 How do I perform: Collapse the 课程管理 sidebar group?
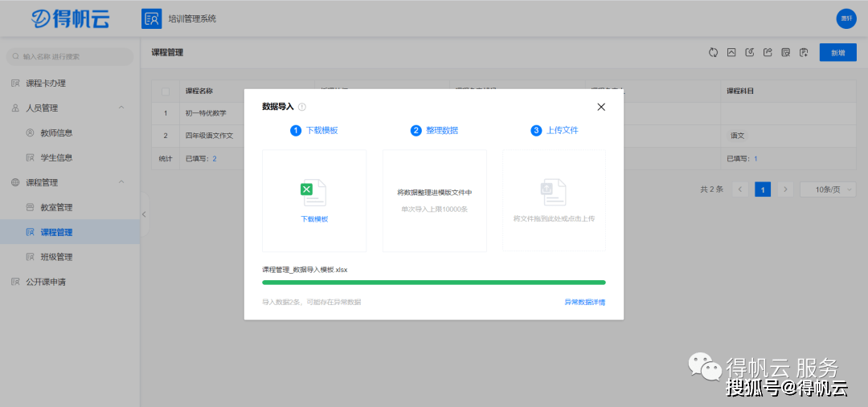[x=121, y=182]
